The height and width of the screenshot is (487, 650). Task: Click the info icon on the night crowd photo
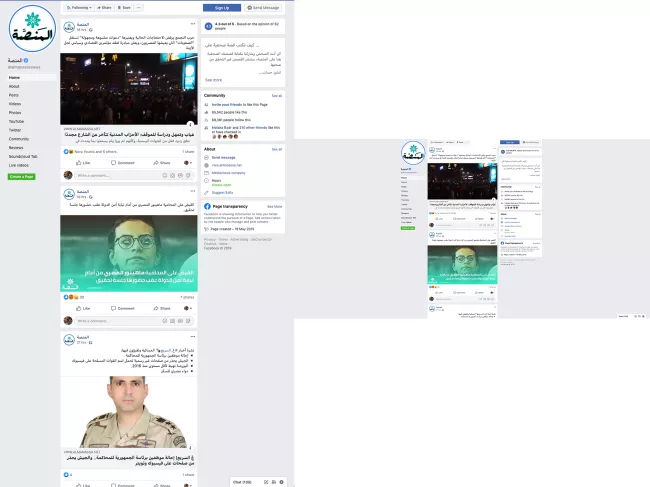coord(190,124)
